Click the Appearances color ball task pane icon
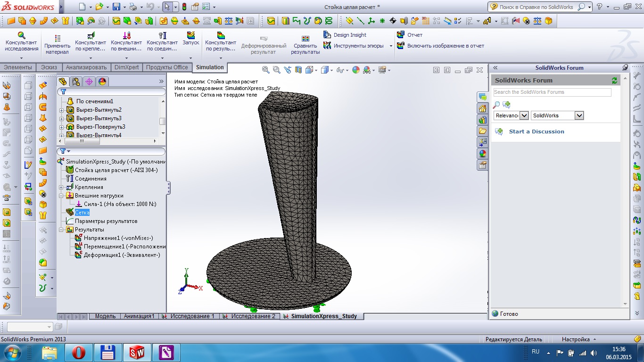The width and height of the screenshot is (644, 362). coord(482,154)
